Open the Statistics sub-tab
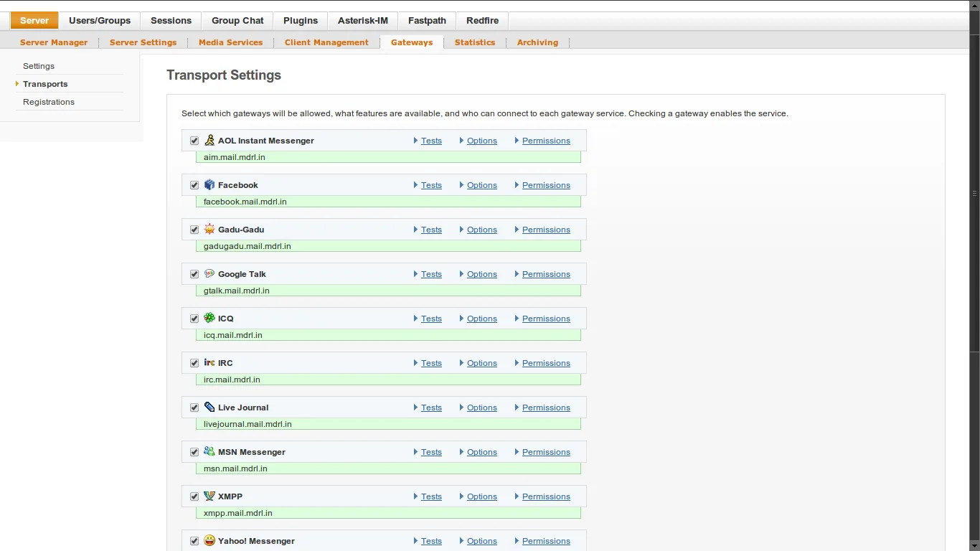 pyautogui.click(x=475, y=42)
